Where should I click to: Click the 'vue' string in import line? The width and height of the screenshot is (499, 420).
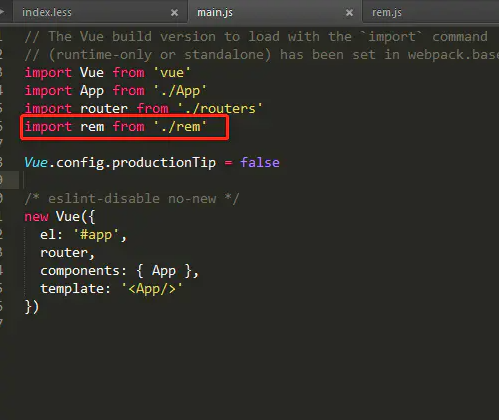coord(172,73)
